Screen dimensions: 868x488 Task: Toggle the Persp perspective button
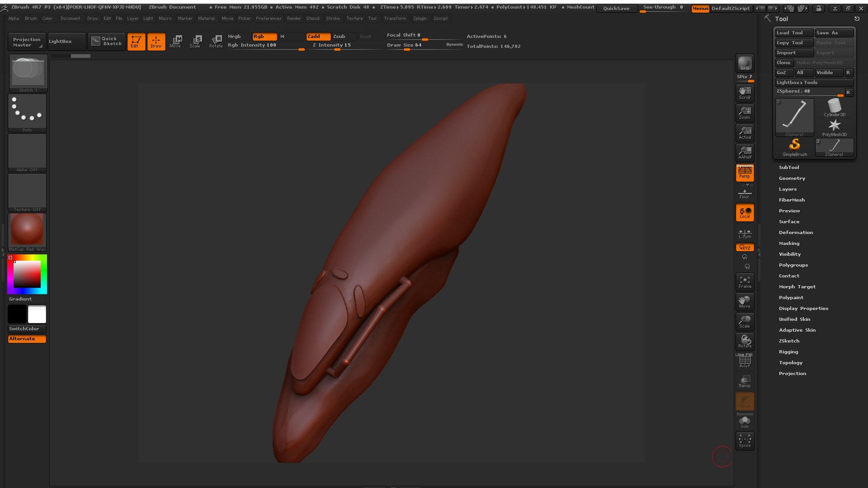click(745, 172)
